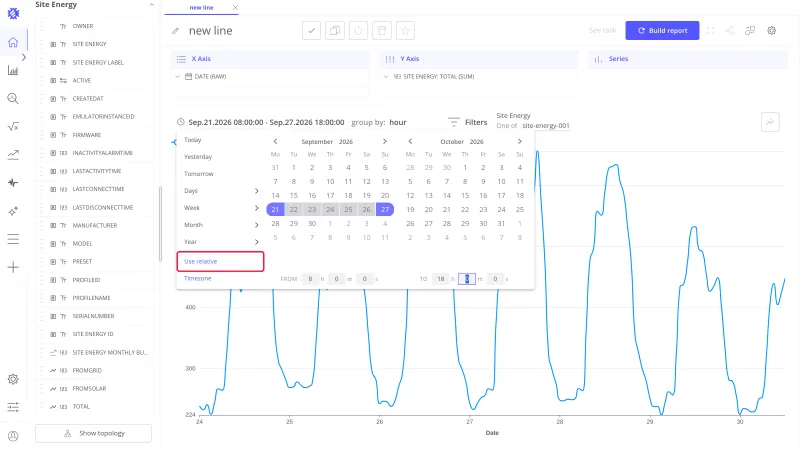Select the FIRMWARE attribute
The height and width of the screenshot is (450, 800).
pos(87,135)
